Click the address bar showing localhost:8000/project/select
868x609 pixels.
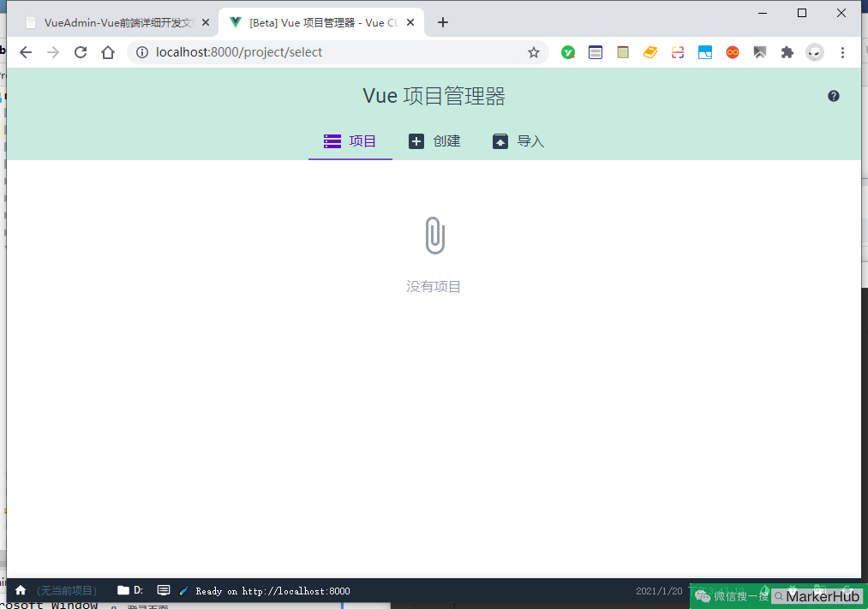tap(338, 52)
